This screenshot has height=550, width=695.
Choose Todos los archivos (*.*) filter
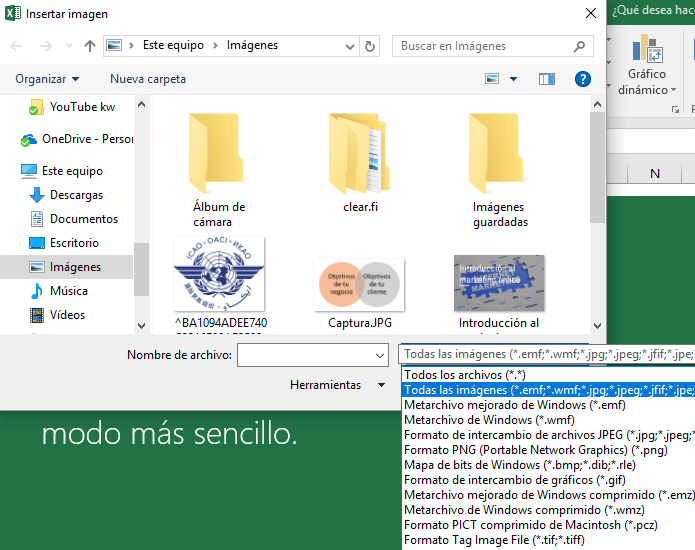(548, 375)
